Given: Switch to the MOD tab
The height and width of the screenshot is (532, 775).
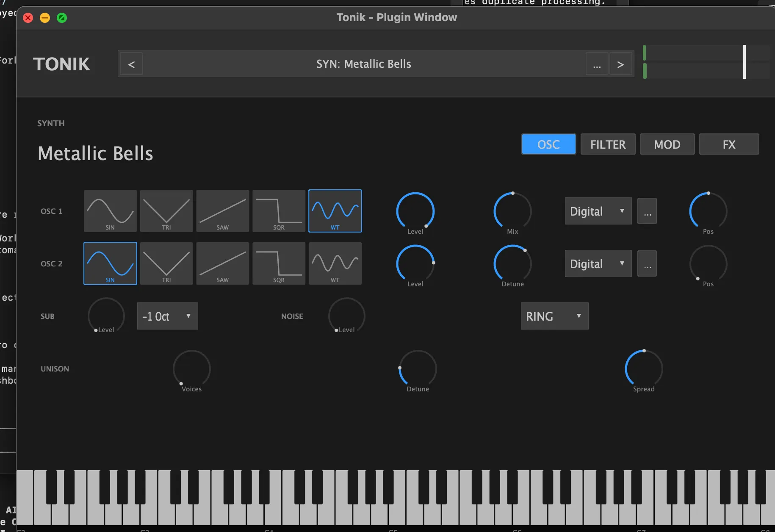Looking at the screenshot, I should click(x=667, y=144).
